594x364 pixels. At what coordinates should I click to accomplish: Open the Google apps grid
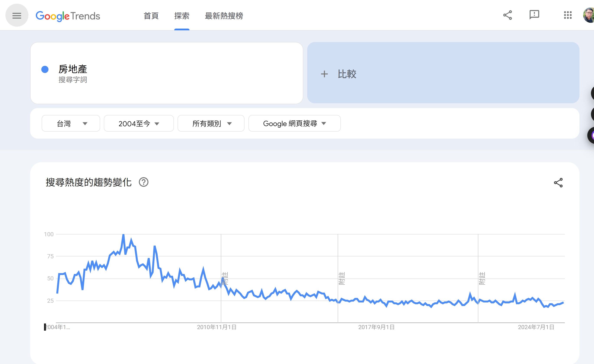pyautogui.click(x=568, y=15)
